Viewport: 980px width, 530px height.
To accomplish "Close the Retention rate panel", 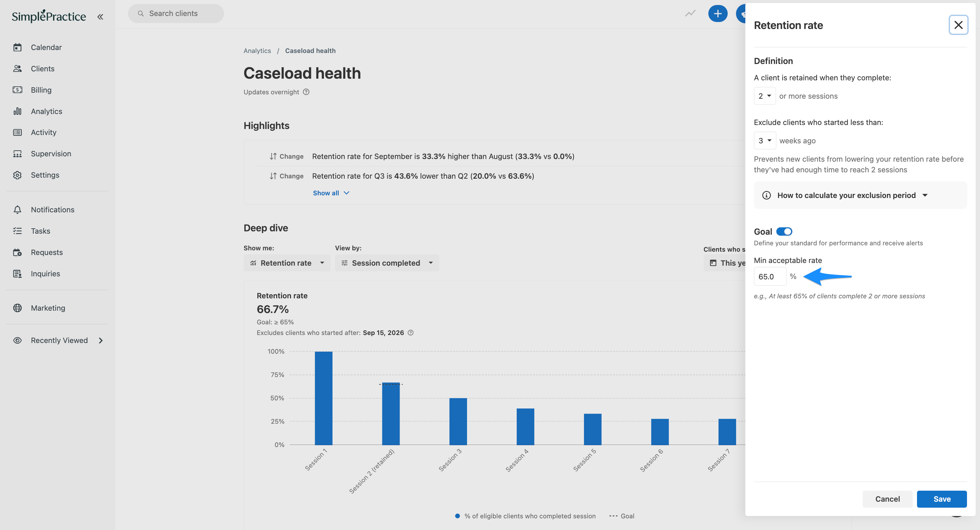I will 958,25.
